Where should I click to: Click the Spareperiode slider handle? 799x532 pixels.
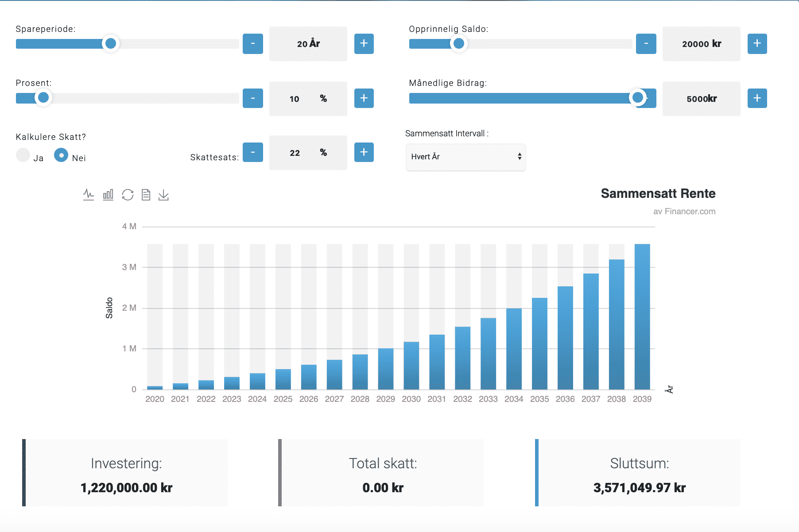[x=111, y=43]
